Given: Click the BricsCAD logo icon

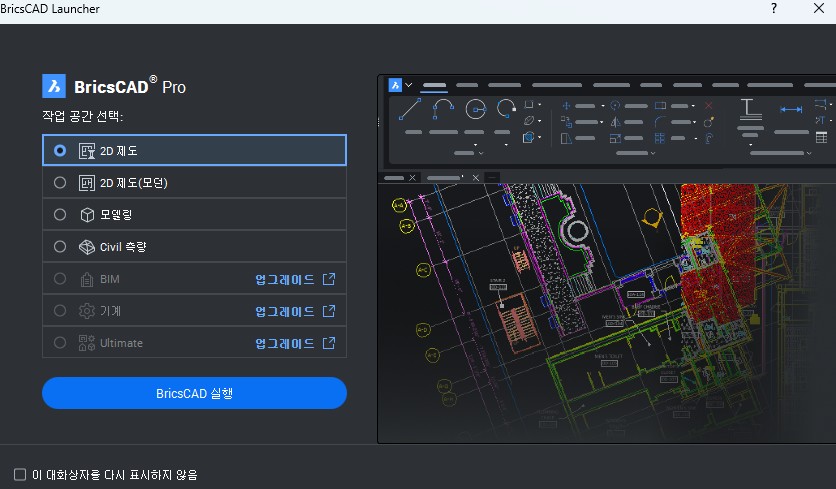Looking at the screenshot, I should coord(54,86).
